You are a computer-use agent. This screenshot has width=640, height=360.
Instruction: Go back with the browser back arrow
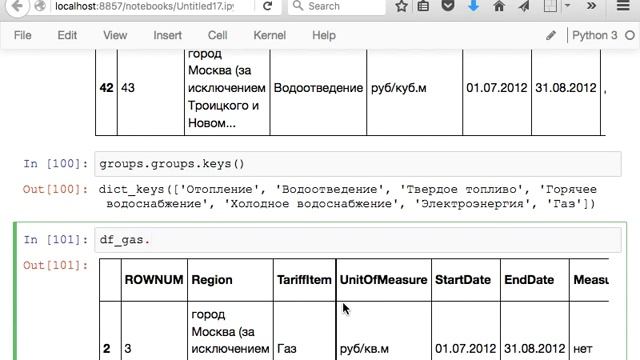(17, 6)
